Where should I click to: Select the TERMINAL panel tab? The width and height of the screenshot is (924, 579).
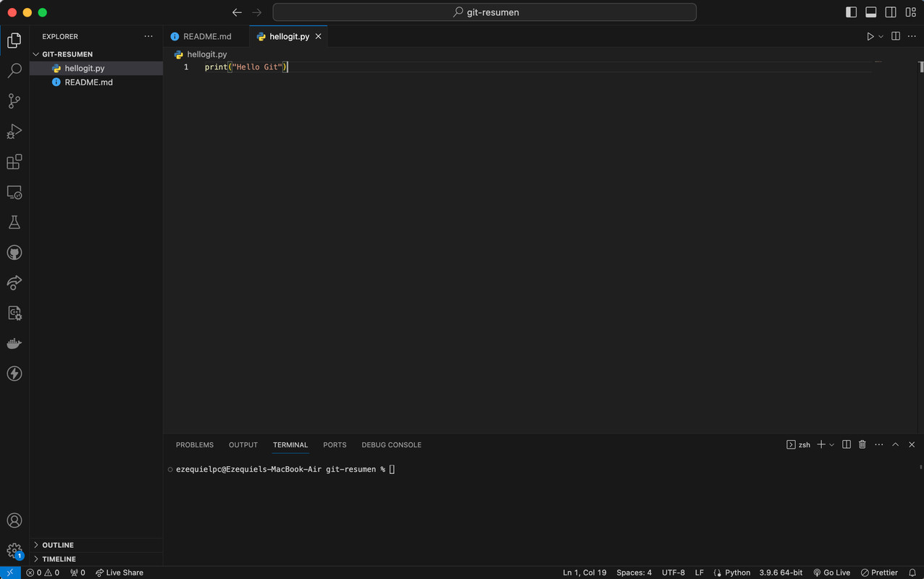pyautogui.click(x=290, y=445)
